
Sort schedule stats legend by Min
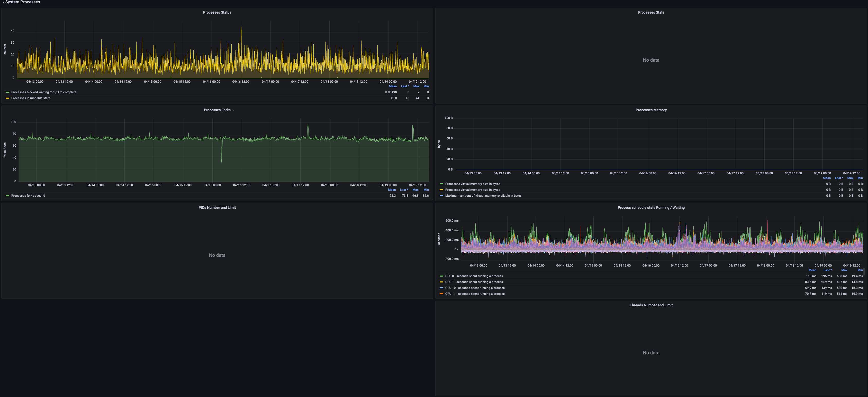(x=860, y=270)
